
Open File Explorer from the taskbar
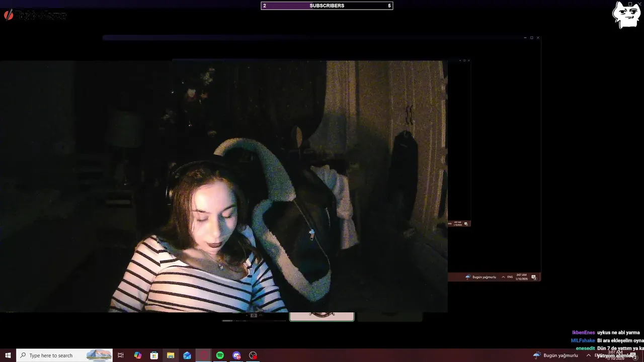(x=171, y=355)
